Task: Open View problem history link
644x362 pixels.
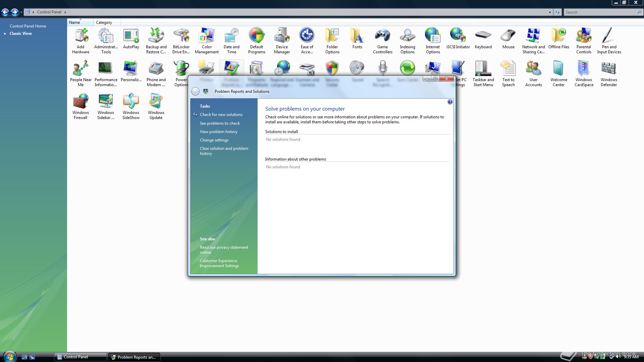Action: click(218, 132)
